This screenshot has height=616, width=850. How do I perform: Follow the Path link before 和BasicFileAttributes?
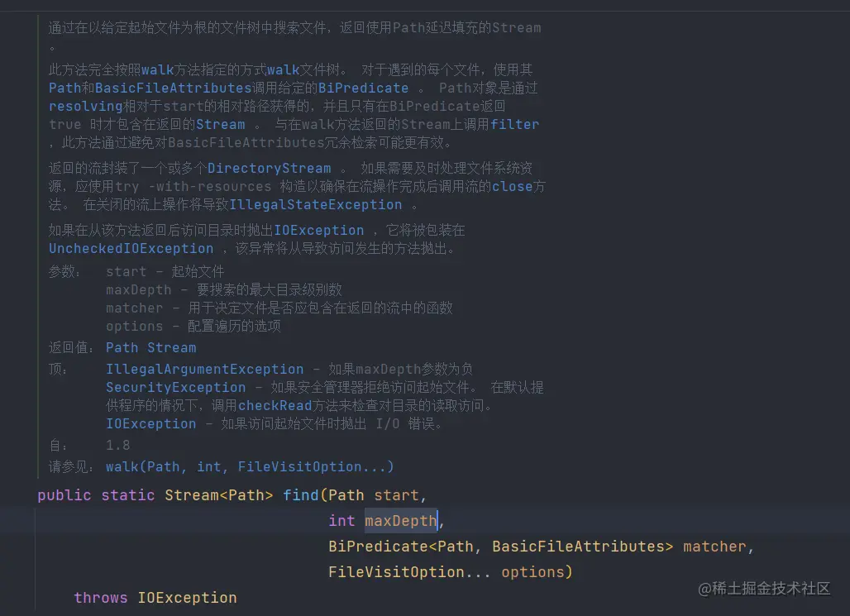coord(65,88)
